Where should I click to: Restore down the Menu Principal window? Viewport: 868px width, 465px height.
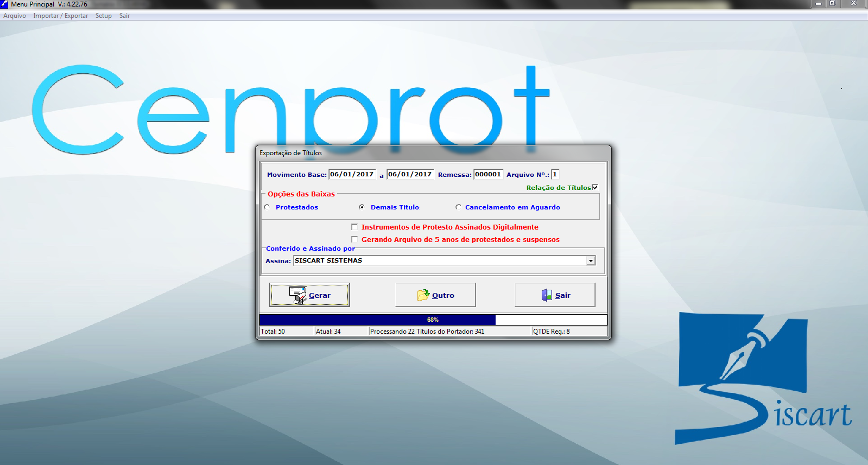tap(832, 4)
